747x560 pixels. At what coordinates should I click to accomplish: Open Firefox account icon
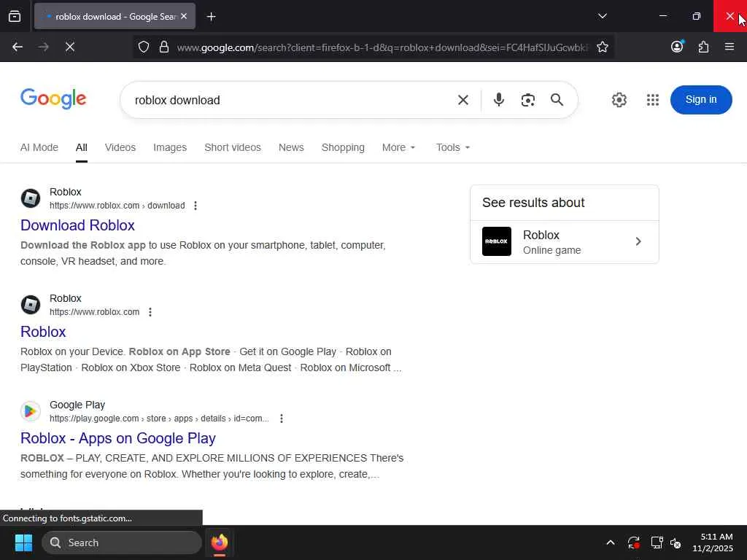pyautogui.click(x=677, y=46)
